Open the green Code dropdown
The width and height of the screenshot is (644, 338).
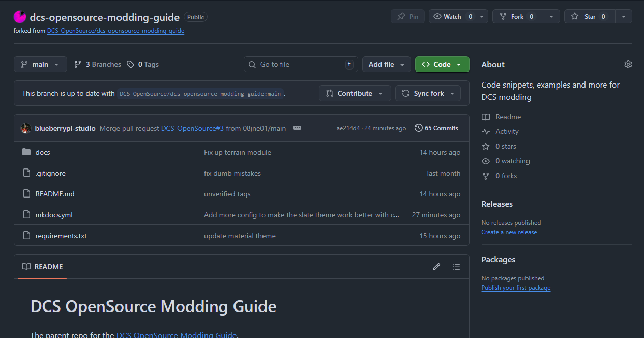pos(442,64)
